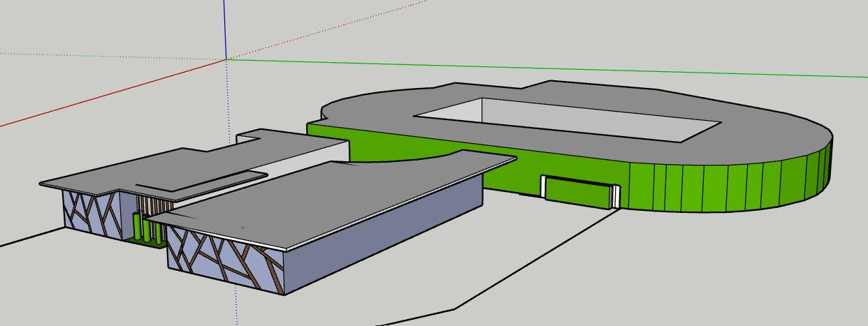The width and height of the screenshot is (868, 326).
Task: Select the segmented green curved wall
Action: (727, 186)
